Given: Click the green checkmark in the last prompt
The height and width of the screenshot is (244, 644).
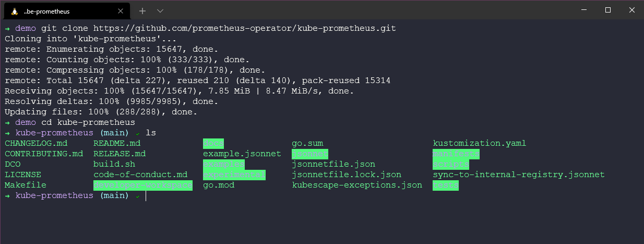Looking at the screenshot, I should pyautogui.click(x=137, y=196).
